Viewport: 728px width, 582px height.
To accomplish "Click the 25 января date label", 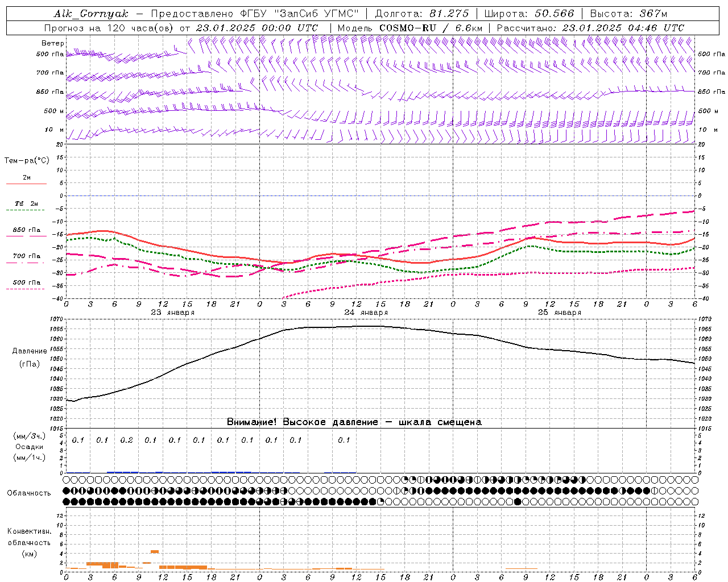I will tap(559, 313).
